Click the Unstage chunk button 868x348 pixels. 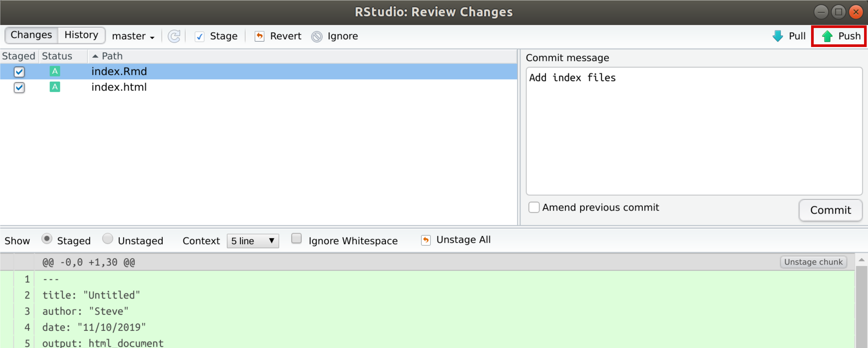click(x=813, y=262)
